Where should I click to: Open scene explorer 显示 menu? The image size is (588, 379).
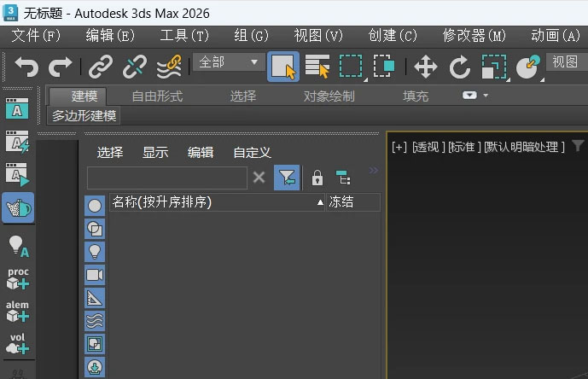[155, 152]
